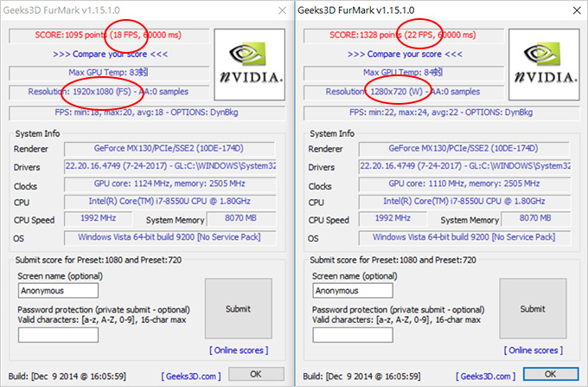This screenshot has height=387, width=588.
Task: Click the empty password field in left window
Action: (58, 335)
